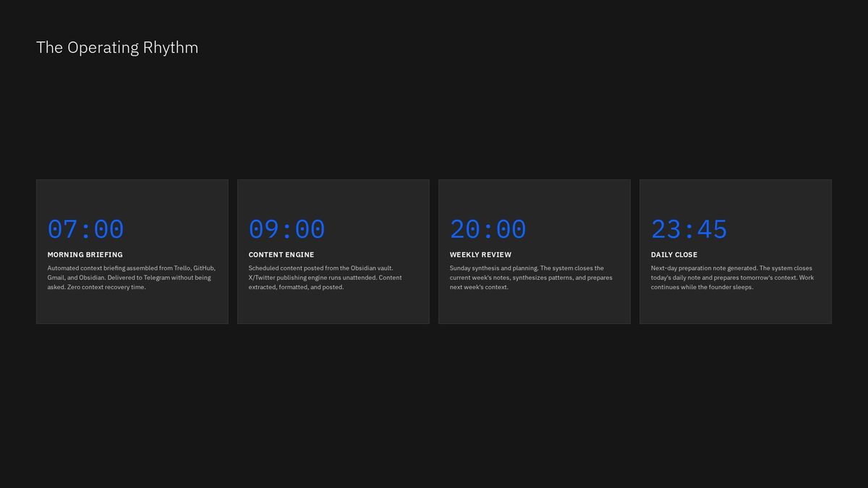Click the WEEKLY REVIEW heading
Screen dimensions: 868x488
(x=480, y=254)
